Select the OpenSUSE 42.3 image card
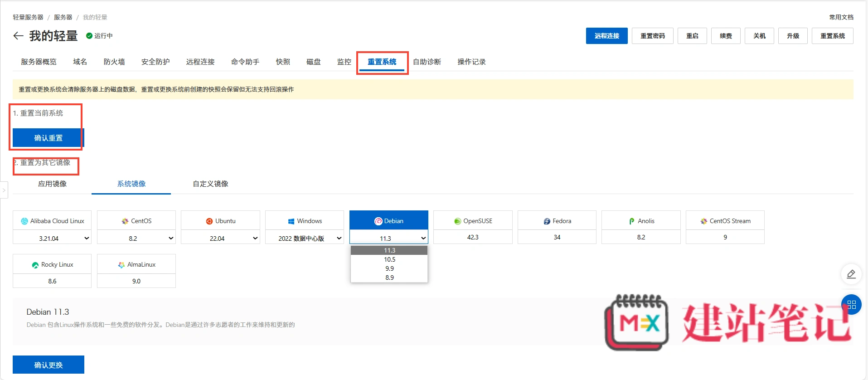Image resolution: width=868 pixels, height=380 pixels. pos(473,227)
